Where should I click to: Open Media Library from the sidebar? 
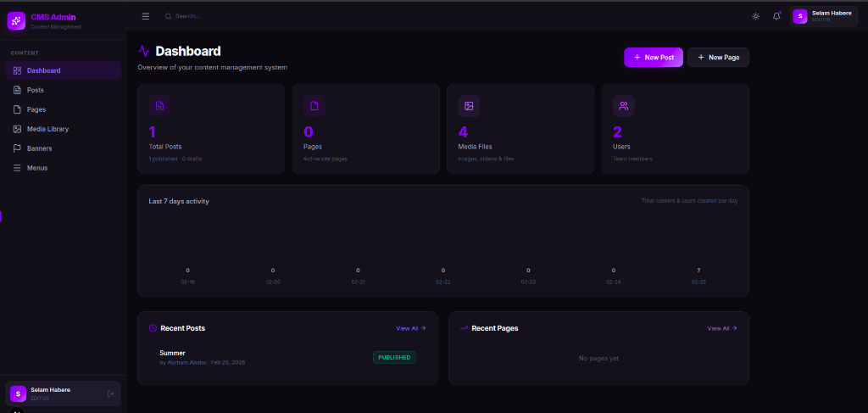pos(63,129)
